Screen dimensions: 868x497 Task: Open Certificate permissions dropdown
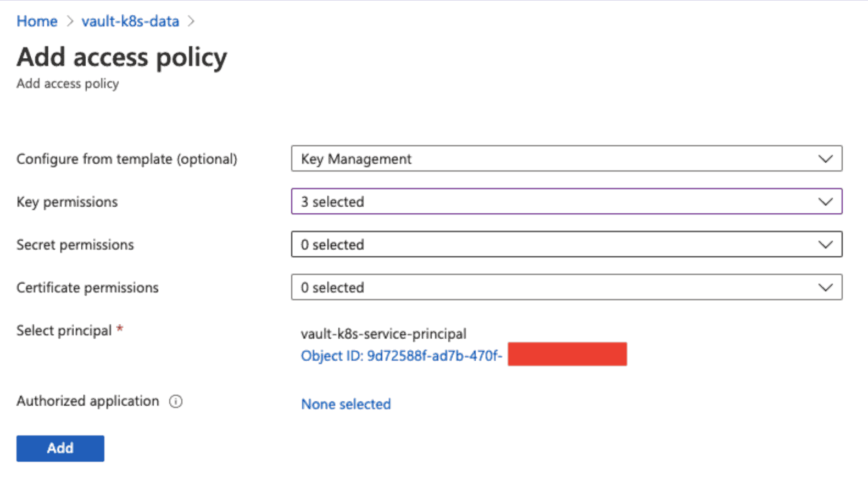click(566, 287)
